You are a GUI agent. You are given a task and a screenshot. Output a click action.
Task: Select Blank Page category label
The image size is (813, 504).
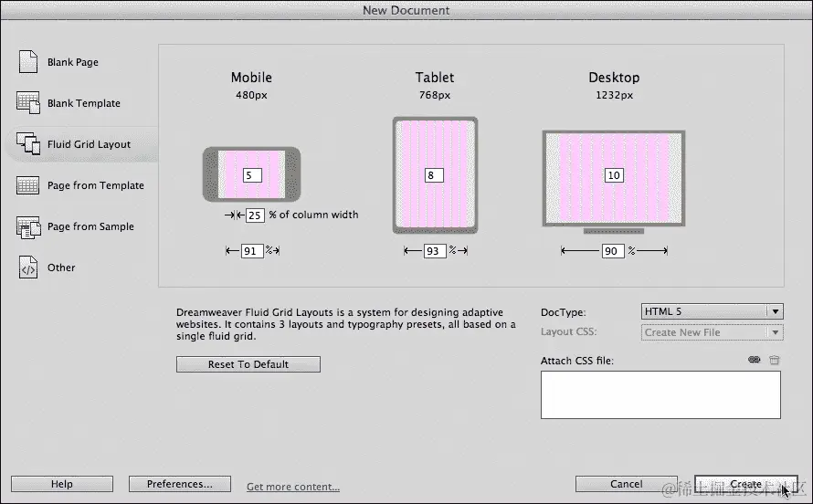tap(72, 62)
